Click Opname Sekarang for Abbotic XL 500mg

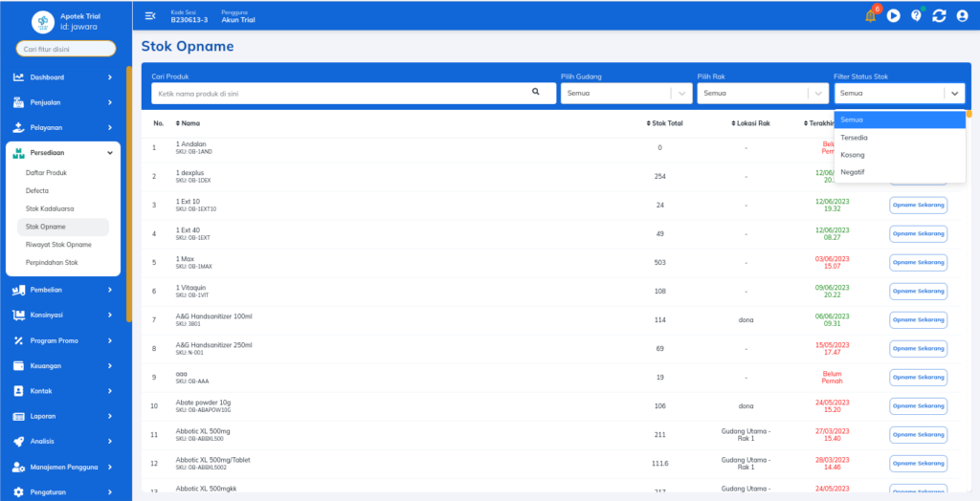pos(918,435)
